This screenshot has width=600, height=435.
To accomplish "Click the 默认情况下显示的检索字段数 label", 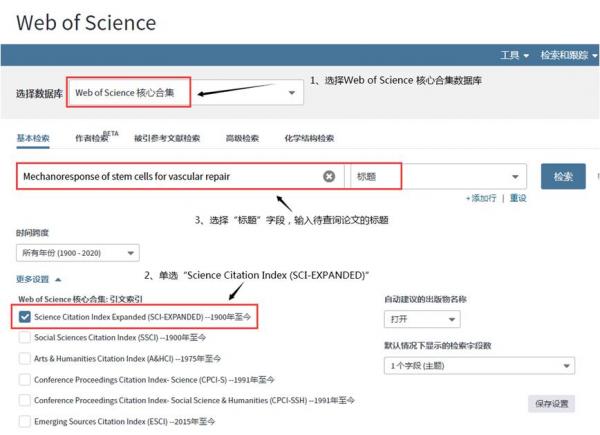I will [x=438, y=345].
